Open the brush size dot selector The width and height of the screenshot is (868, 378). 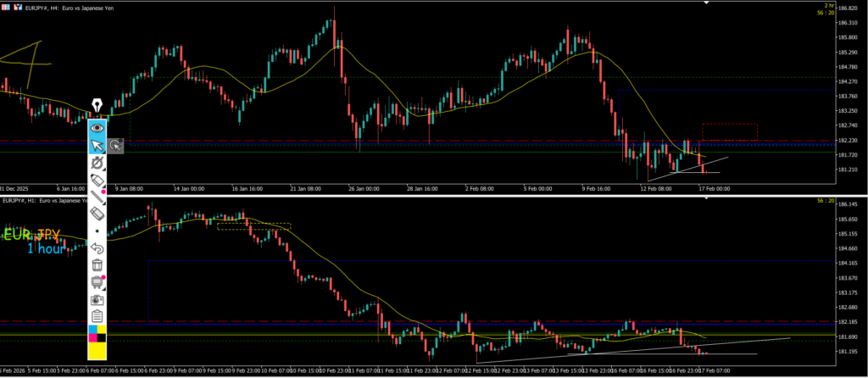coord(97,231)
